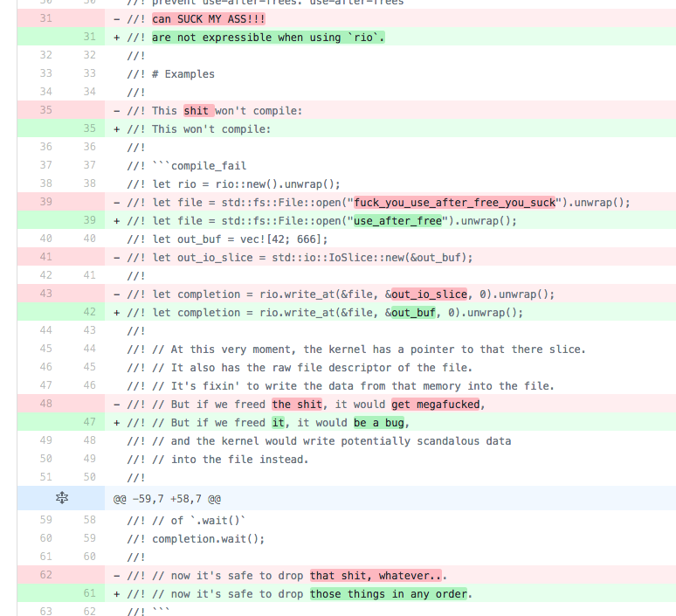Click comment 'At this very moment, the kernel'

(x=356, y=349)
